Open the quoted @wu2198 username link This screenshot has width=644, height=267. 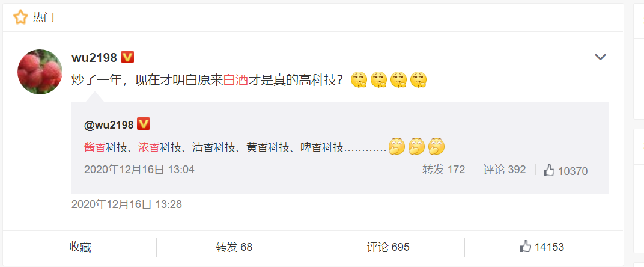109,124
